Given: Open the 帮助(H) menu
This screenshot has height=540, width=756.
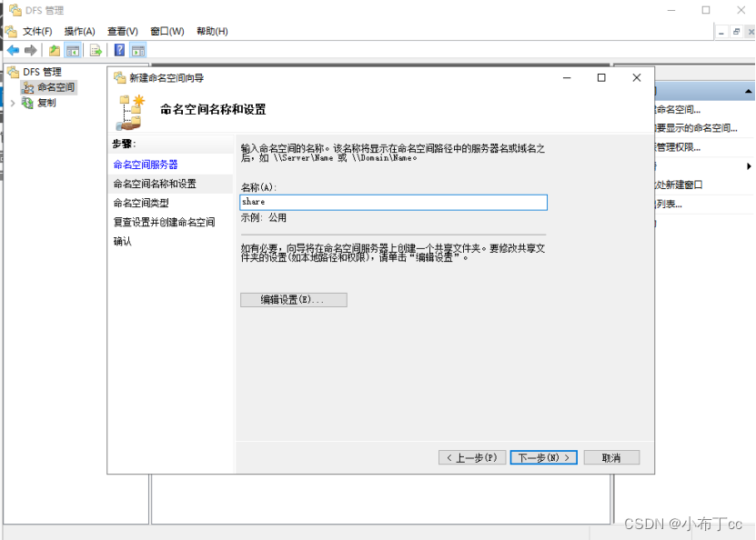Looking at the screenshot, I should pyautogui.click(x=211, y=30).
